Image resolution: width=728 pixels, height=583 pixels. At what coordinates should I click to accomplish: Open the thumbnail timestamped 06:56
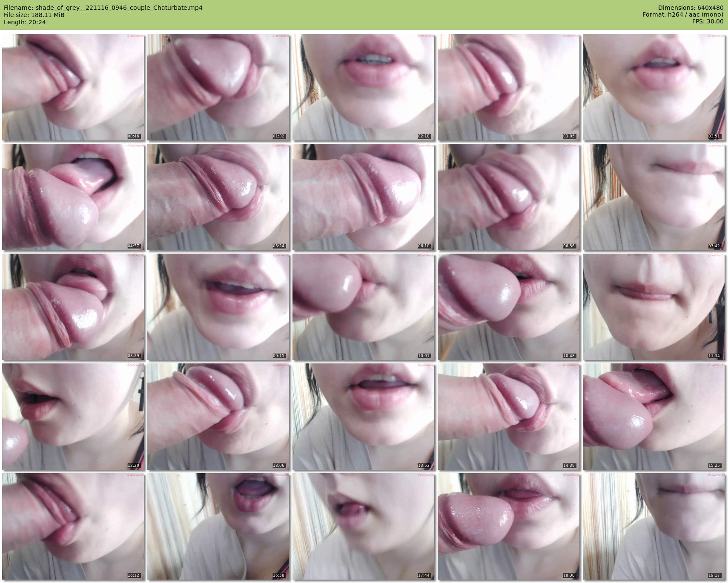(509, 197)
